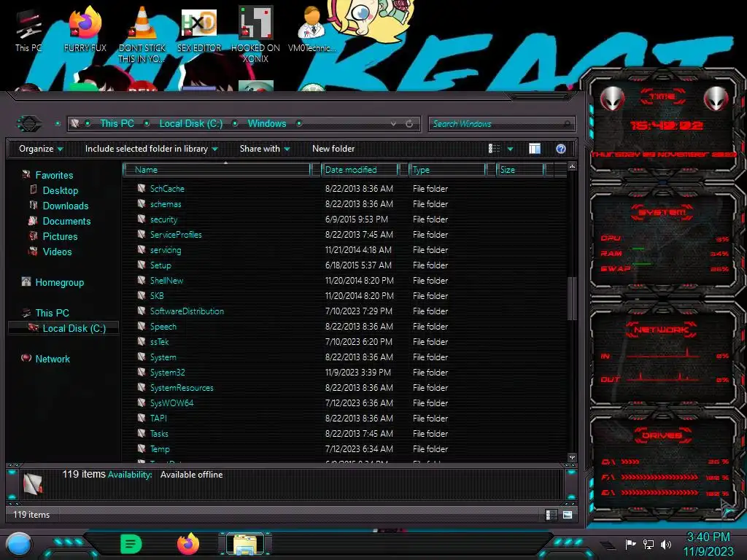Click the file list scroll down arrow

(572, 458)
